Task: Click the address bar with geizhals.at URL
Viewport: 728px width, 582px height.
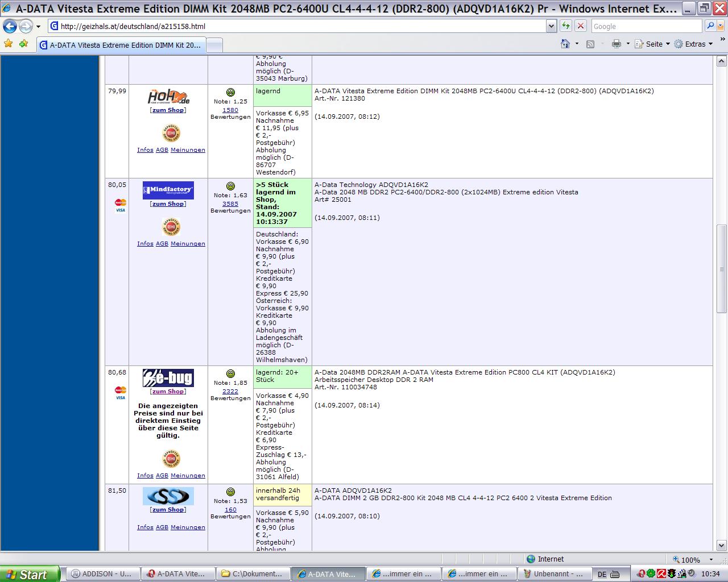Action: tap(297, 26)
